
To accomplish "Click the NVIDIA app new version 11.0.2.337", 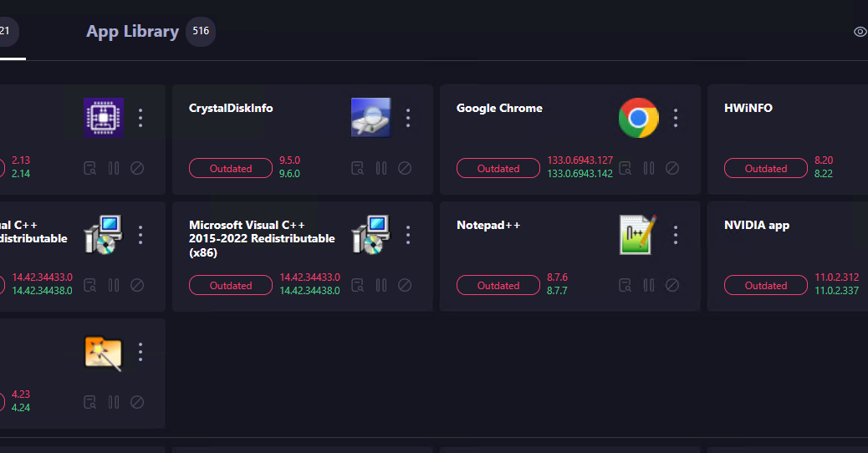I will click(x=836, y=291).
